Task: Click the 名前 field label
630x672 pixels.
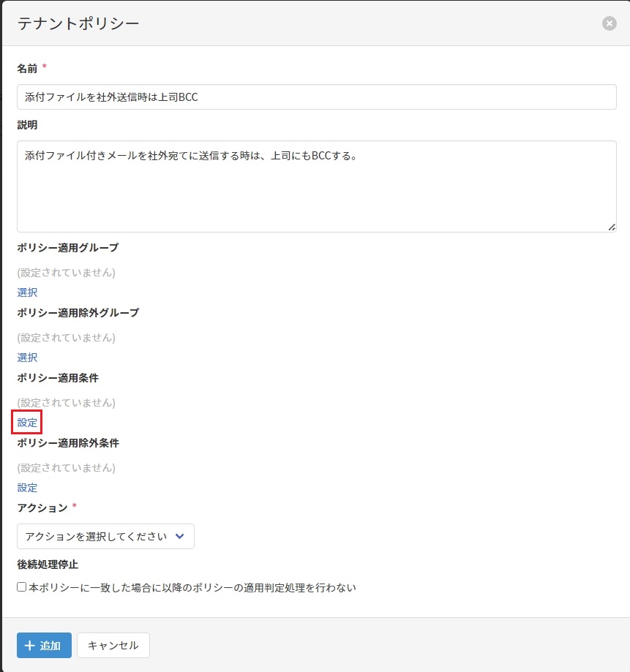Action: 27,68
